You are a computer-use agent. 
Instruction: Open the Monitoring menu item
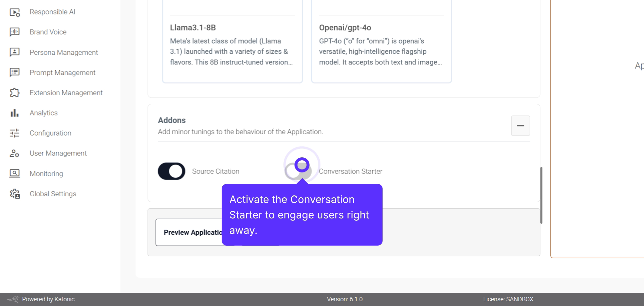[46, 174]
